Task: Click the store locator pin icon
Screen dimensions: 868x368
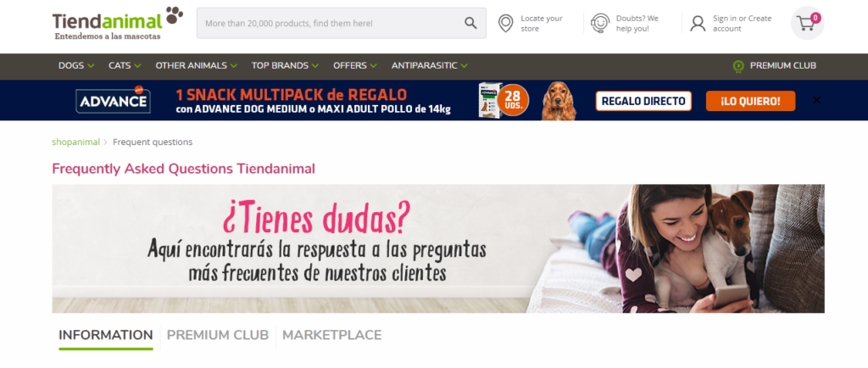Action: (x=505, y=23)
